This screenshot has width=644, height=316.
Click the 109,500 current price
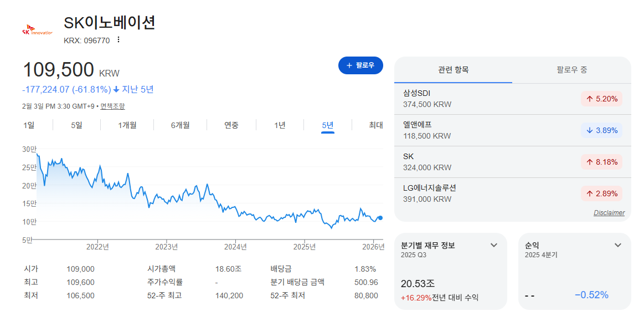[58, 70]
